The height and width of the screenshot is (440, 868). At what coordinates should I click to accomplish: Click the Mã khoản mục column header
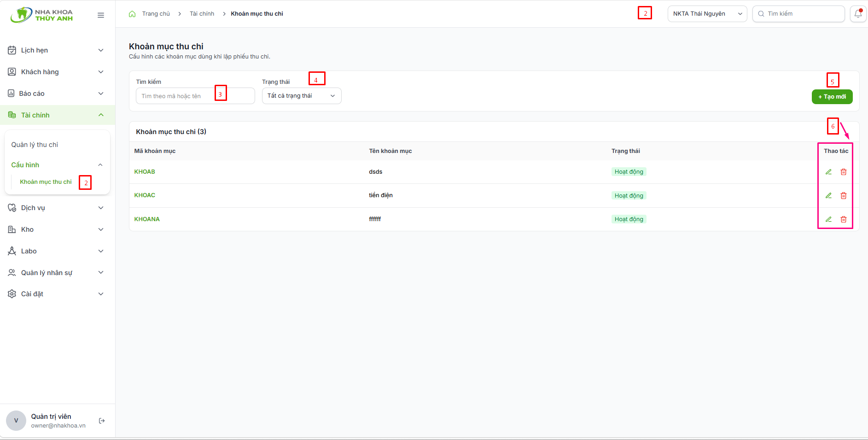(x=155, y=151)
